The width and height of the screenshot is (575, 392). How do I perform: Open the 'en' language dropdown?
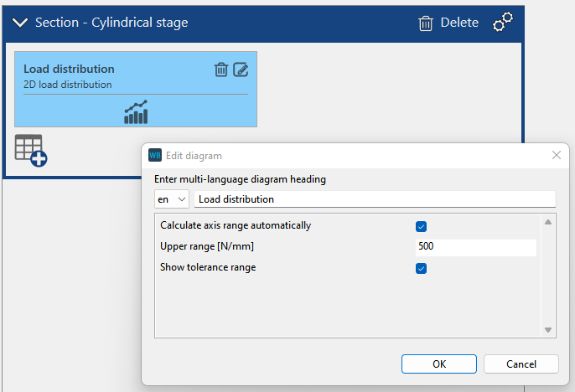coord(172,199)
